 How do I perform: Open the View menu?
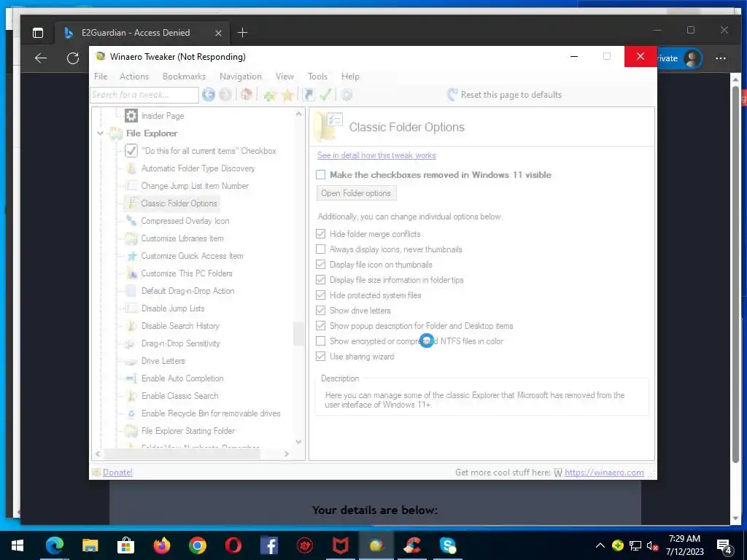(285, 76)
